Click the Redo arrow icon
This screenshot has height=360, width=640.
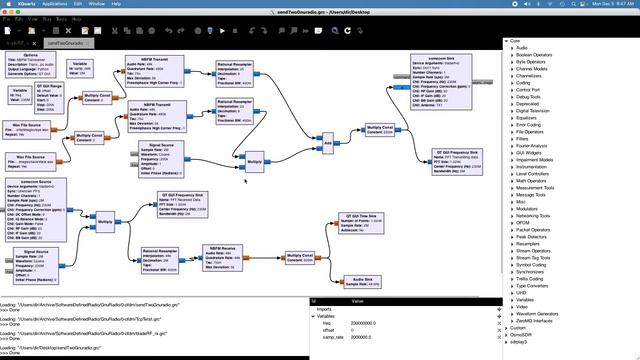click(x=181, y=31)
